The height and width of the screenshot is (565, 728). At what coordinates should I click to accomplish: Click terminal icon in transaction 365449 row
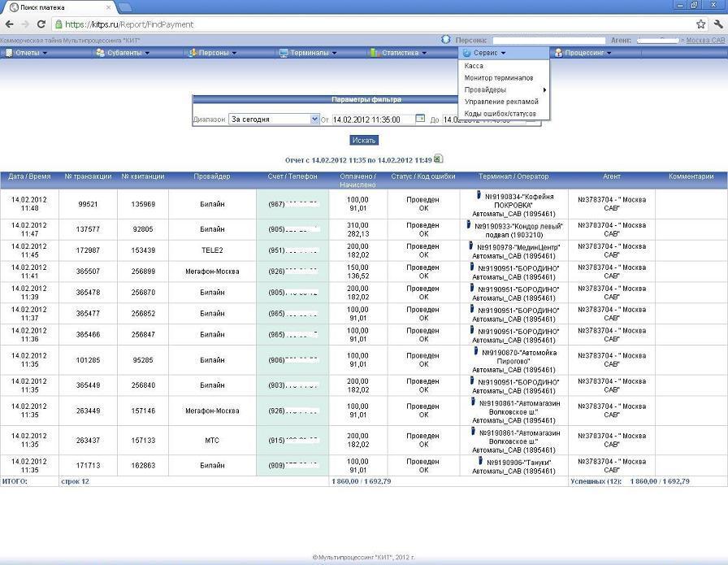(x=472, y=380)
